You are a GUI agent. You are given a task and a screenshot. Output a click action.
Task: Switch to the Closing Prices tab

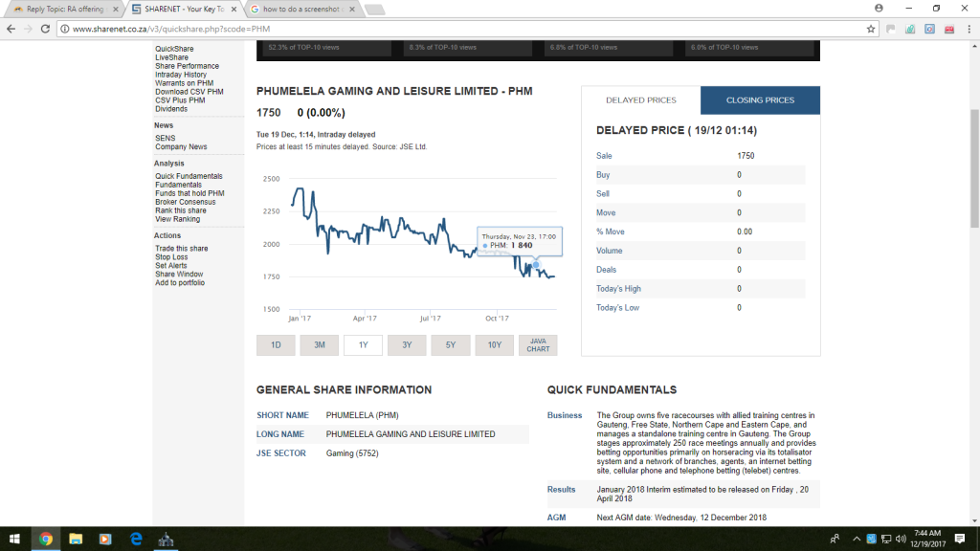pos(760,100)
